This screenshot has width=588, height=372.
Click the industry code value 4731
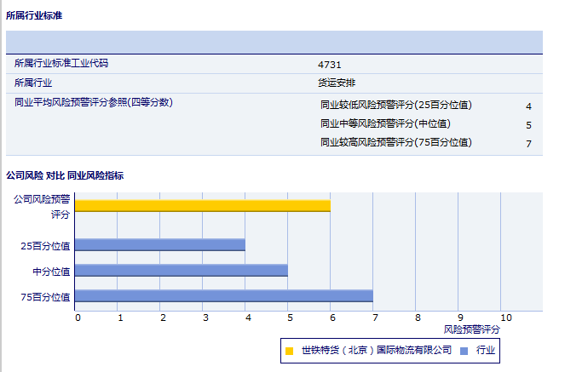coord(328,64)
